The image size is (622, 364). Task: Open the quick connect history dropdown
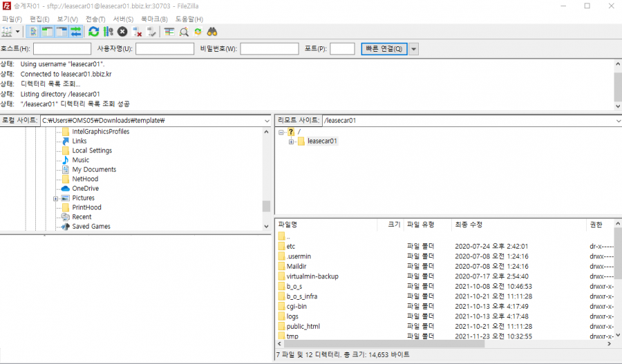[414, 49]
